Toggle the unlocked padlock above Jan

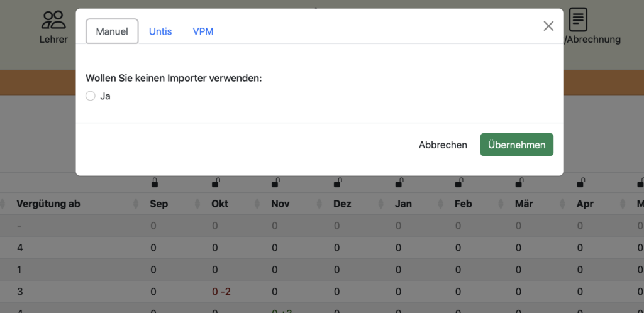pyautogui.click(x=399, y=183)
